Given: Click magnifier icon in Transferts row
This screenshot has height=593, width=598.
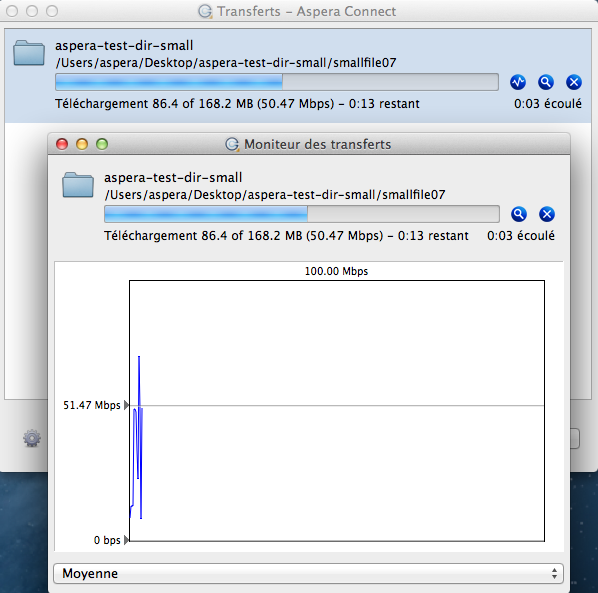Looking at the screenshot, I should pos(546,82).
